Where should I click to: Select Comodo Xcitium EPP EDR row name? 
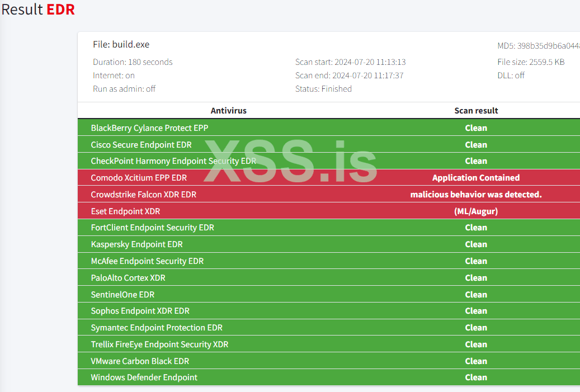point(139,178)
